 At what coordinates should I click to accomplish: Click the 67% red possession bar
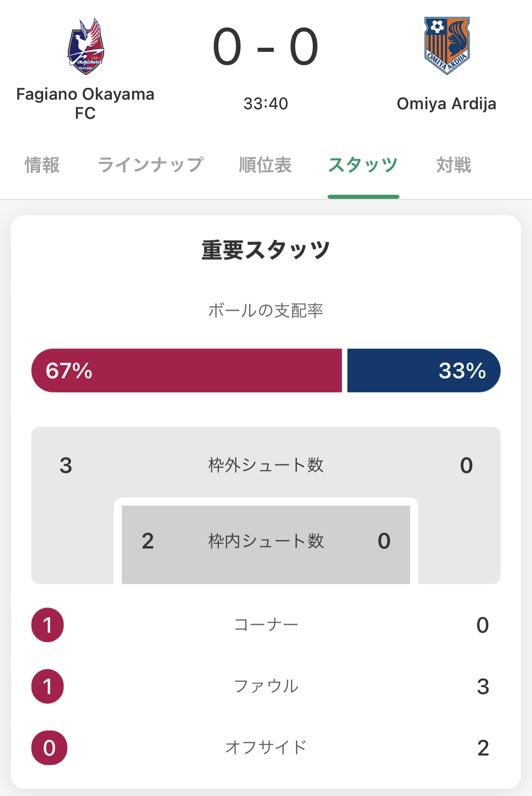(x=186, y=370)
